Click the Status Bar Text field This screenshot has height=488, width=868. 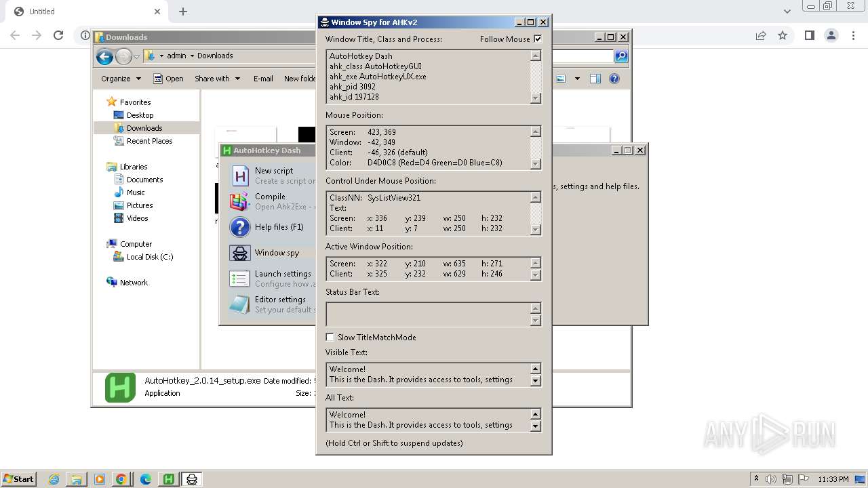click(x=428, y=314)
